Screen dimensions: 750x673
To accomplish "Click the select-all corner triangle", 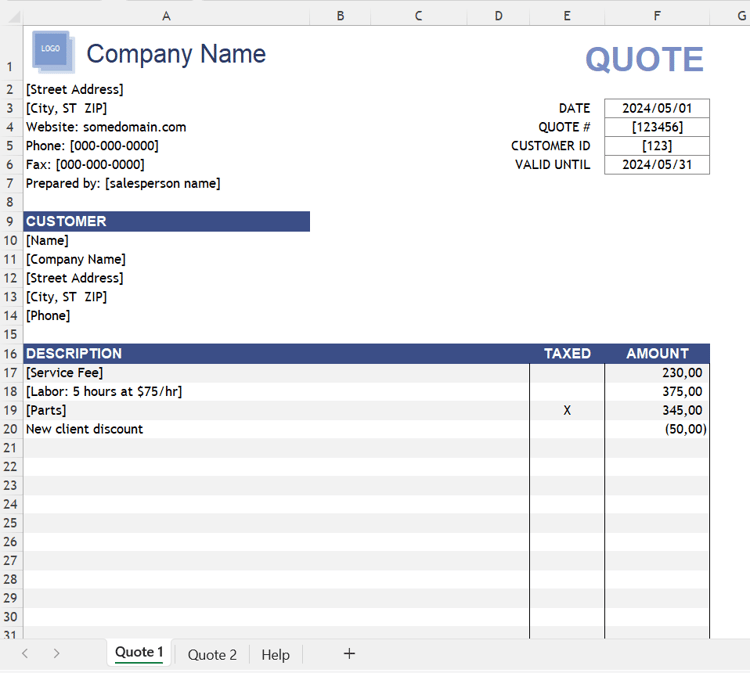I will pyautogui.click(x=14, y=17).
